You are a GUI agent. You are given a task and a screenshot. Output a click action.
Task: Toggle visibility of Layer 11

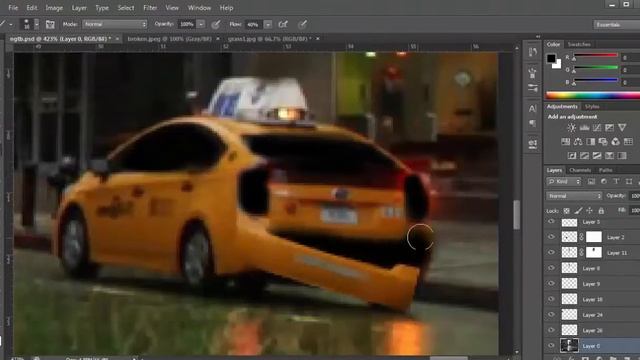551,253
